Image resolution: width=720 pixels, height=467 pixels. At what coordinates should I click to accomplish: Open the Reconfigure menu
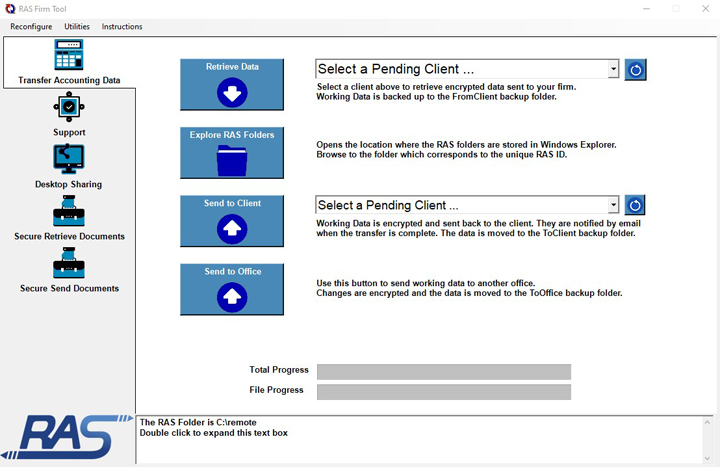(31, 27)
